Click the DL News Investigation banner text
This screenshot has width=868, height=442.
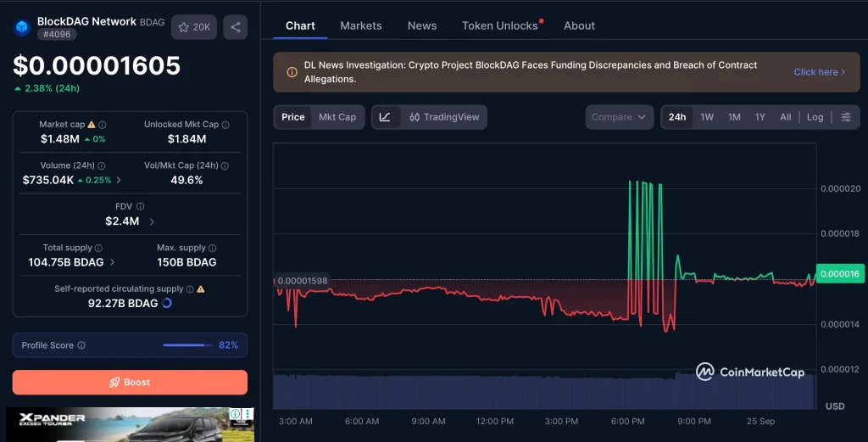click(x=531, y=72)
